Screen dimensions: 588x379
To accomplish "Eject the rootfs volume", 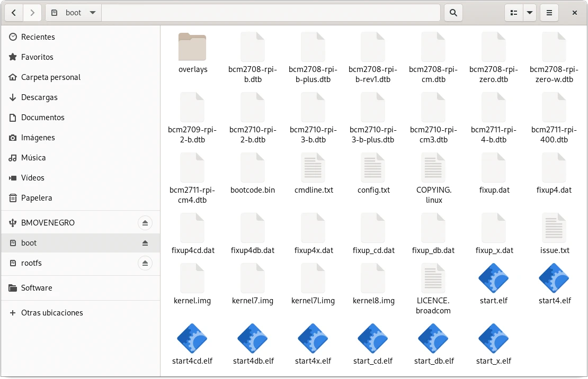I will point(145,263).
